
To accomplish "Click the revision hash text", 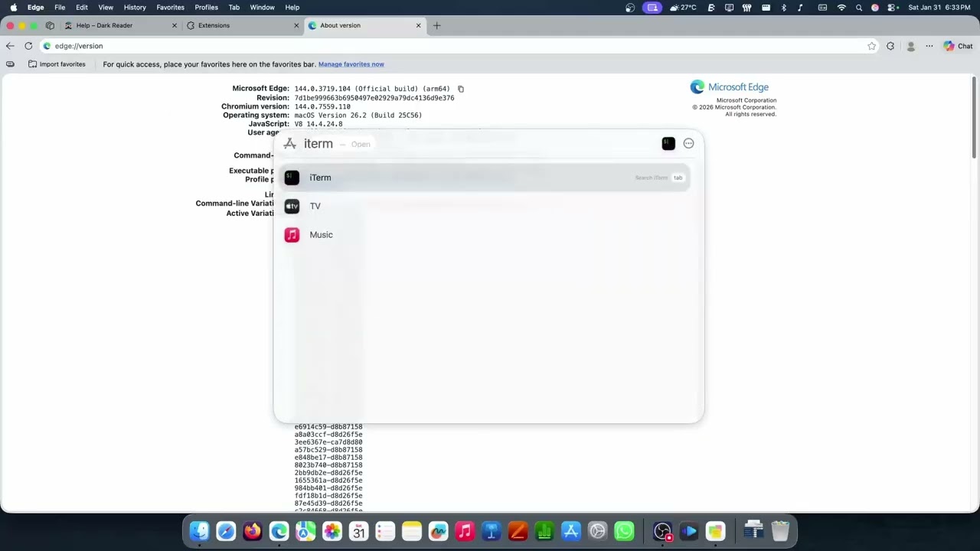I will (x=374, y=98).
